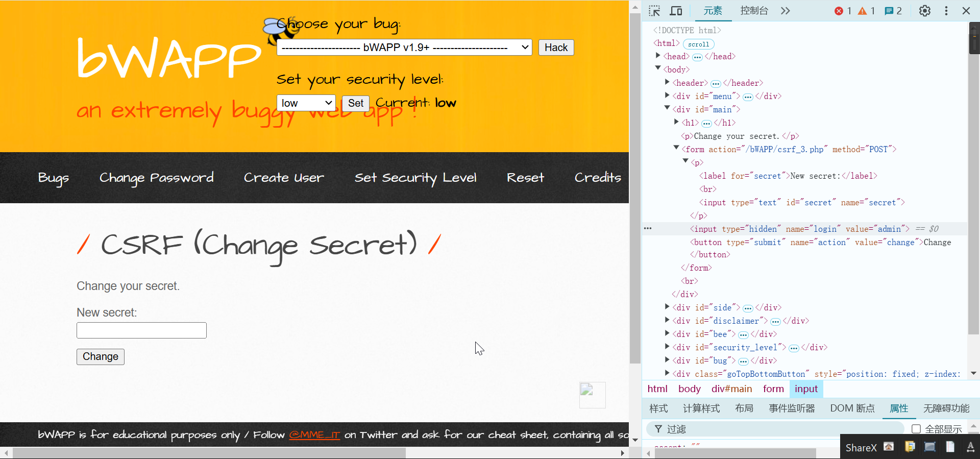Open the DevTools three-dot customize menu
The width and height of the screenshot is (980, 459).
(x=946, y=11)
